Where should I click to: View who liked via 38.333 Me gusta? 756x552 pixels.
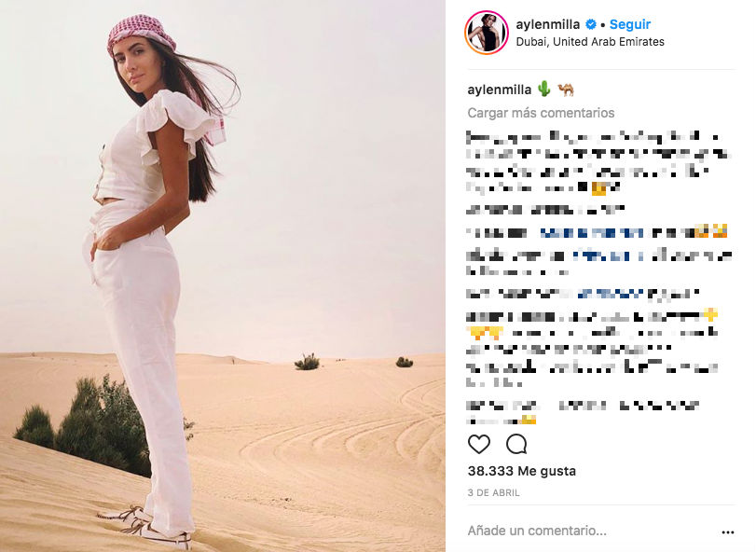tap(522, 471)
